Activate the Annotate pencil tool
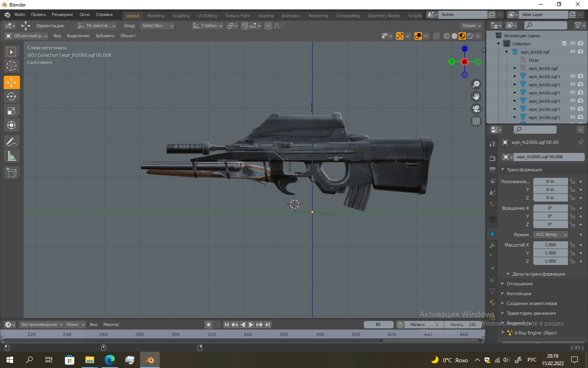 tap(11, 142)
